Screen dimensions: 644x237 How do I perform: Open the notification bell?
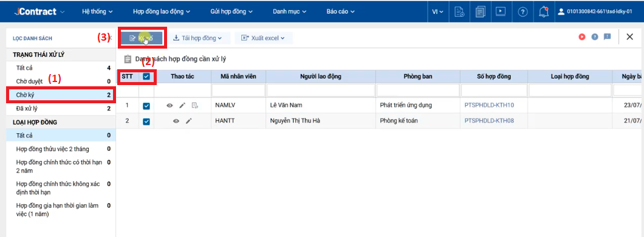click(543, 12)
